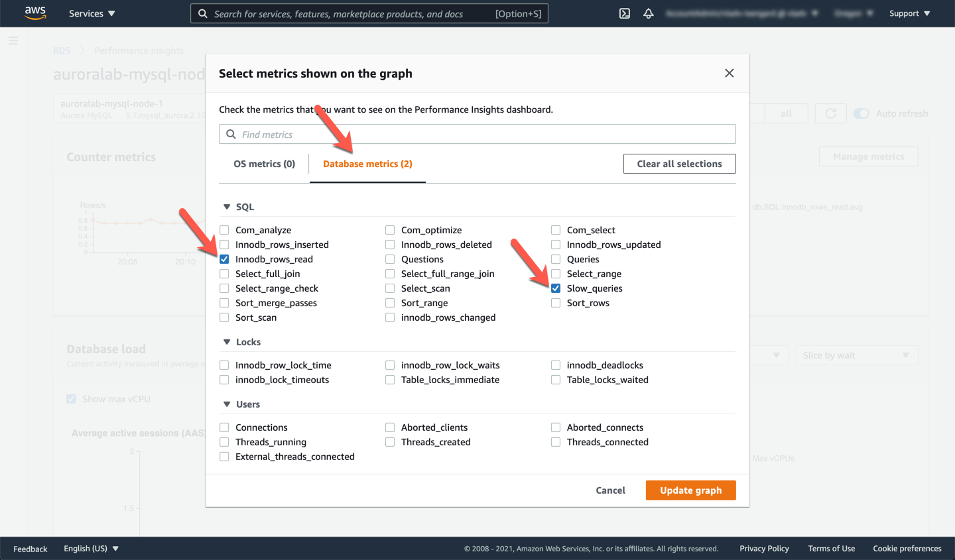
Task: Open the notifications bell icon
Action: click(x=649, y=13)
